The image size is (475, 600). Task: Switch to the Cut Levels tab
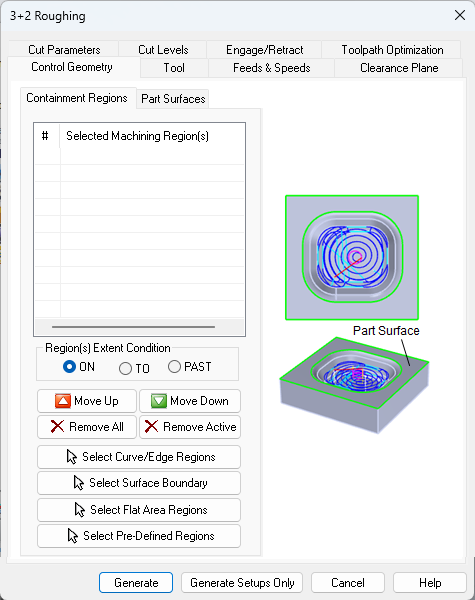coord(163,50)
